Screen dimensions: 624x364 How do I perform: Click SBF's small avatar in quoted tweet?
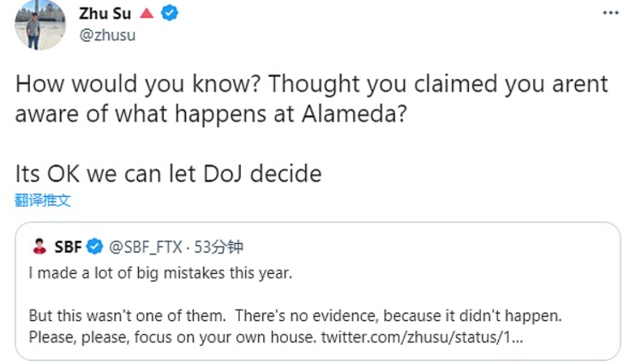39,248
